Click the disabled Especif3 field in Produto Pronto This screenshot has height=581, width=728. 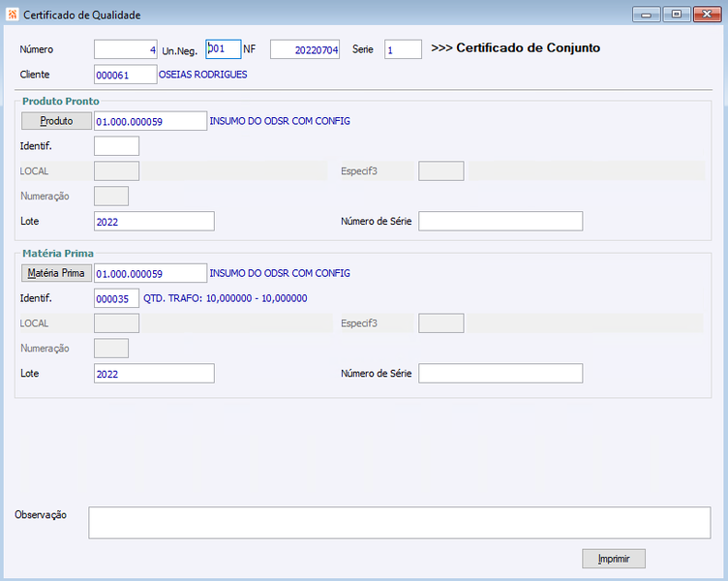(x=441, y=170)
